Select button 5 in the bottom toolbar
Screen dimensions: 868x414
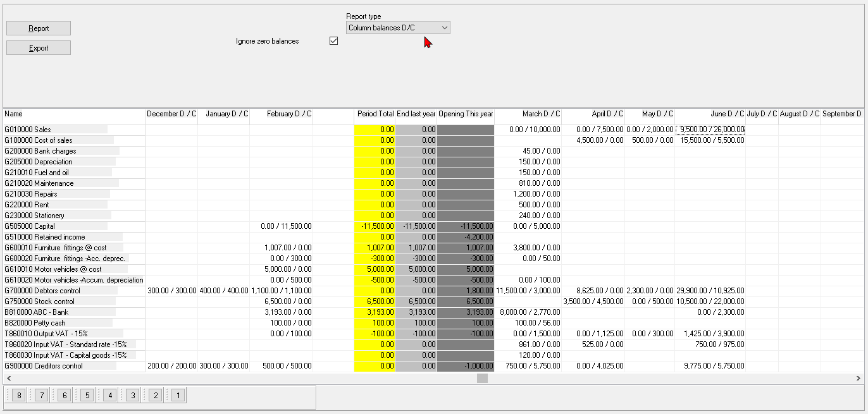coord(87,396)
